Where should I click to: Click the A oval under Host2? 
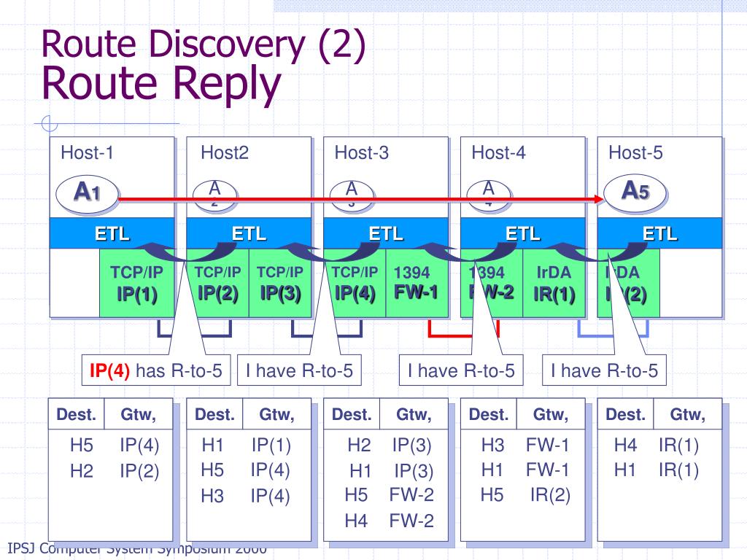(x=215, y=194)
